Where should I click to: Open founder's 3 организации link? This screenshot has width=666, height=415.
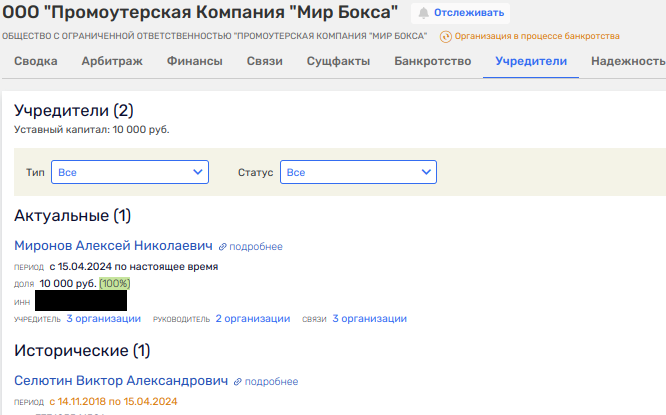(x=104, y=319)
